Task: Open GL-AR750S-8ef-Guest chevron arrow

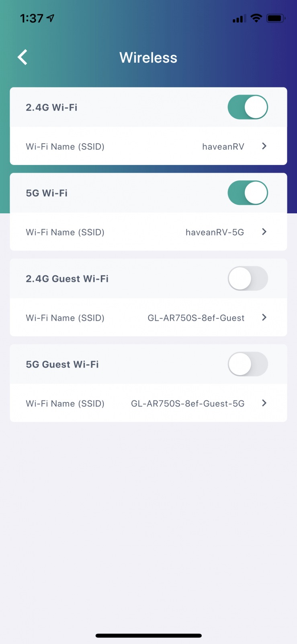Action: coord(264,318)
